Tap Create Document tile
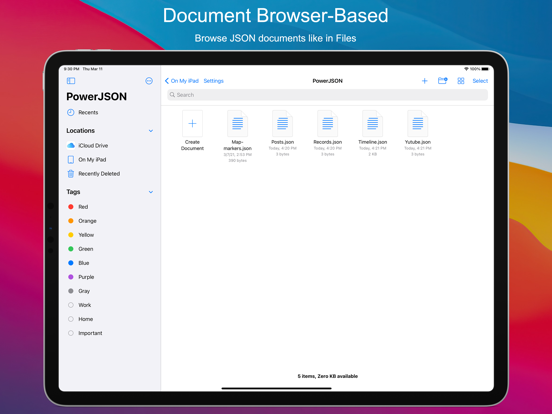The width and height of the screenshot is (552, 414). pyautogui.click(x=192, y=130)
